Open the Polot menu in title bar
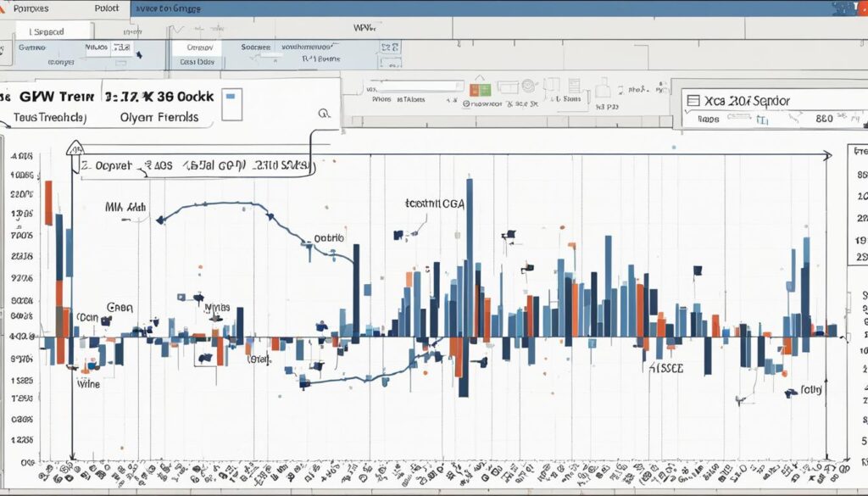Viewport: 868px width, 496px height. point(107,8)
